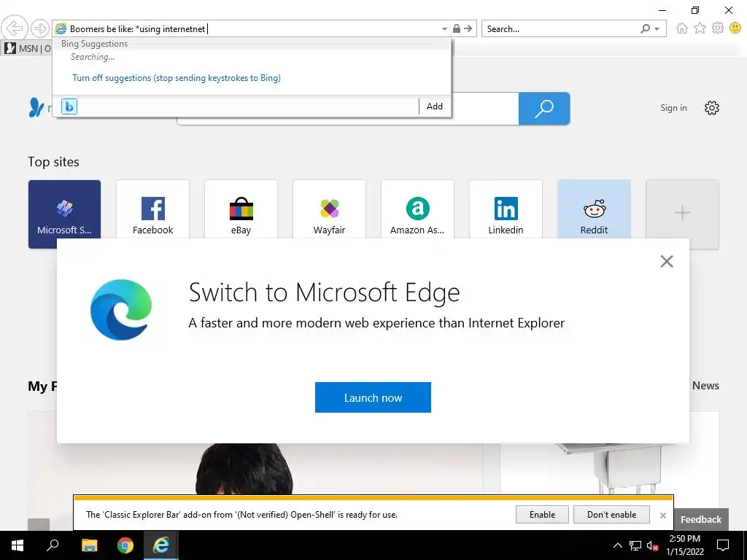Click the muted volume icon in tray

click(x=652, y=545)
